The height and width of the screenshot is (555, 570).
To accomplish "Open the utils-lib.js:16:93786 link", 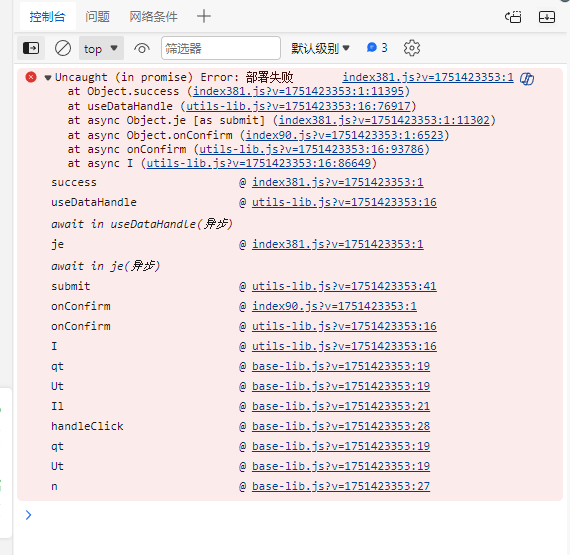I will pos(311,149).
